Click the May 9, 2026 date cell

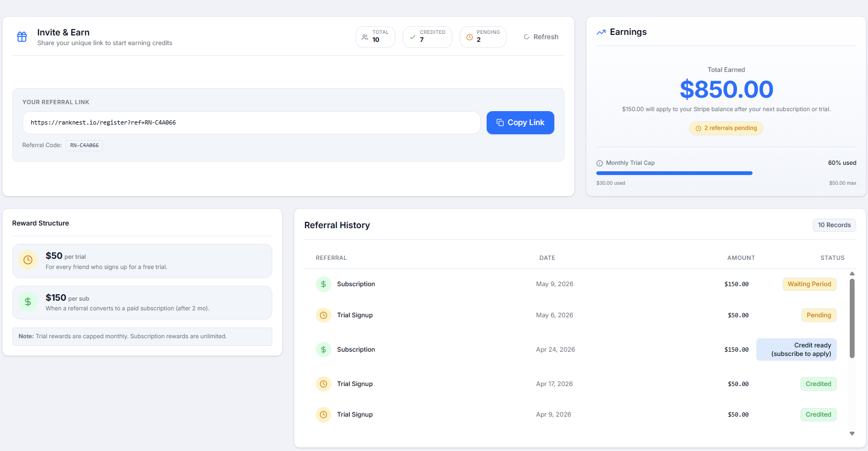tap(555, 284)
